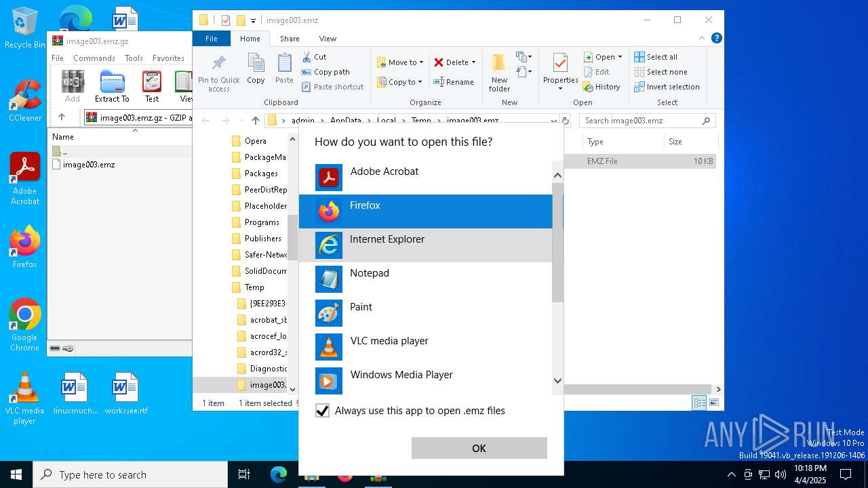Viewport: 868px width, 488px height.
Task: Click the New folder button
Action: pyautogui.click(x=499, y=73)
